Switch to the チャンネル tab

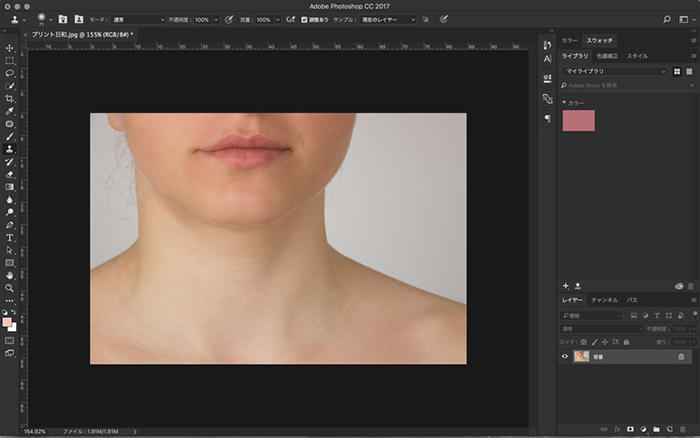[x=604, y=300]
